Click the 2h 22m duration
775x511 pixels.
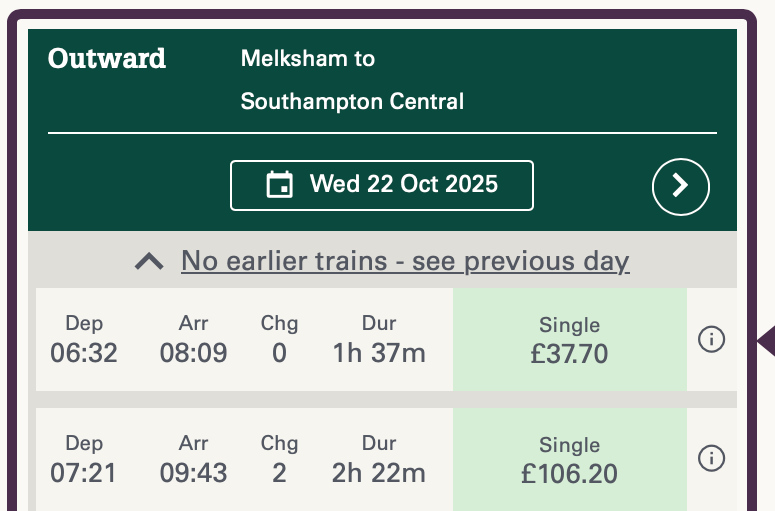[379, 472]
